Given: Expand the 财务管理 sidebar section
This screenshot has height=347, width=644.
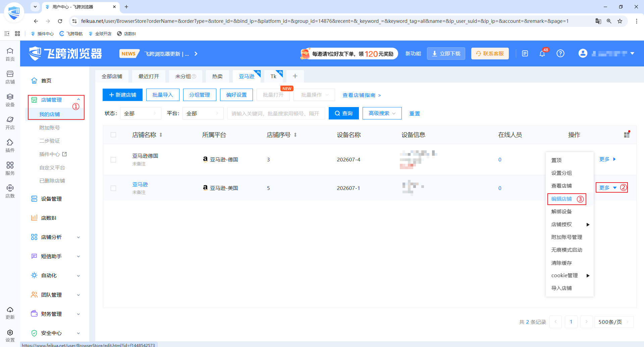Looking at the screenshot, I should (x=56, y=314).
